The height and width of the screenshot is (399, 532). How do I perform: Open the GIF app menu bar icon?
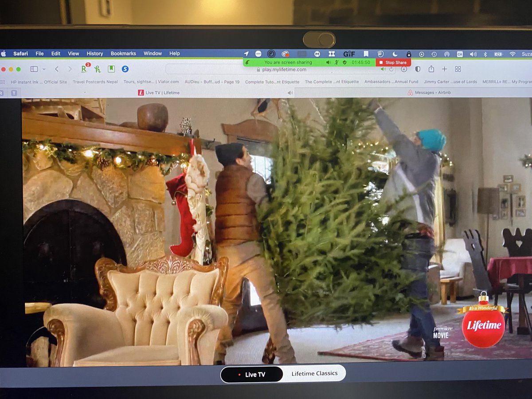coord(349,54)
